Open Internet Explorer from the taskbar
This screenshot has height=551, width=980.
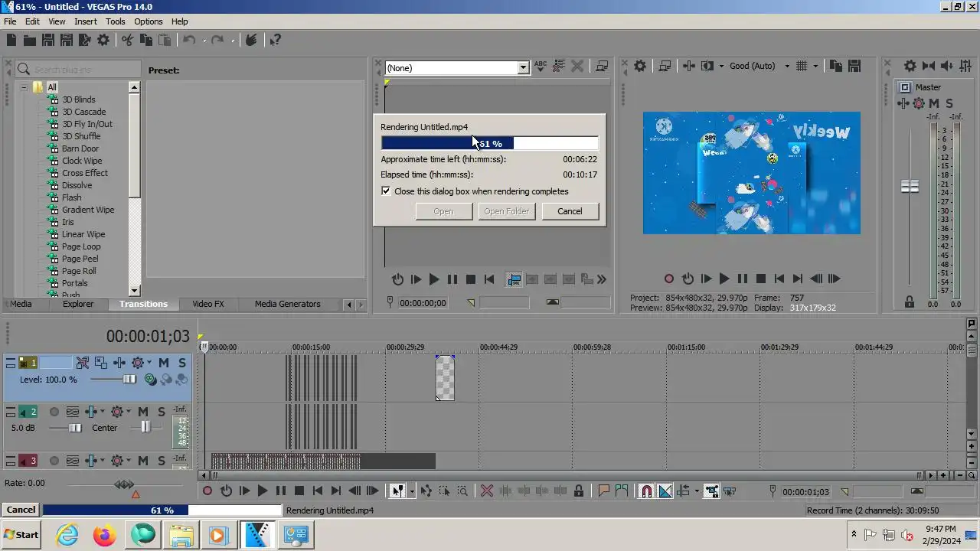click(67, 535)
